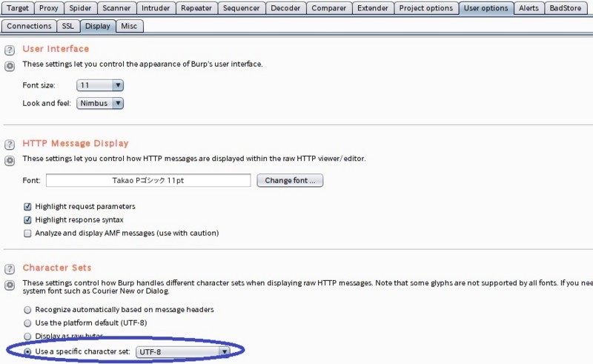593x364 pixels.
Task: Switch to the Sequencer tab
Action: tap(242, 8)
